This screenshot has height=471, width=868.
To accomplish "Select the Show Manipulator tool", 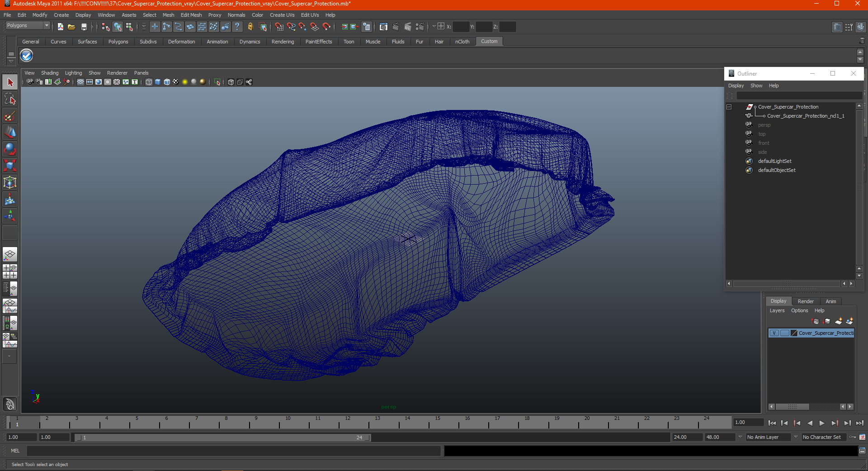I will click(x=10, y=216).
